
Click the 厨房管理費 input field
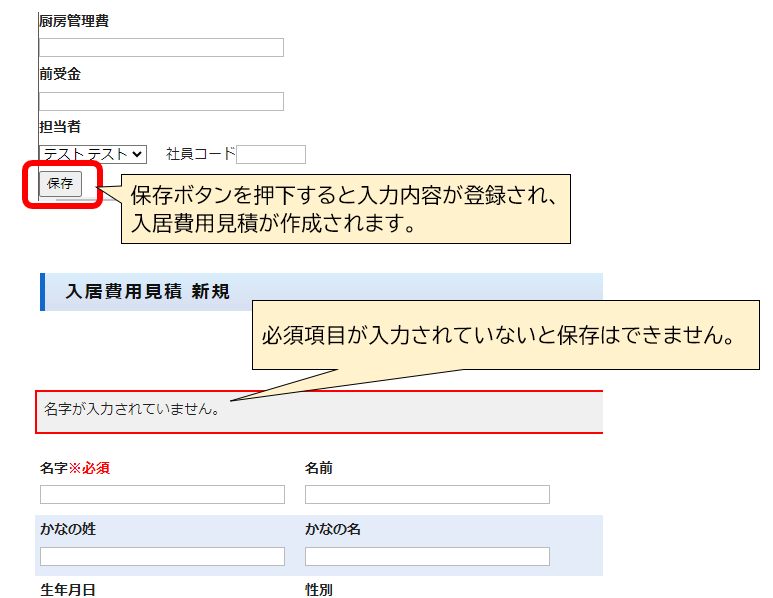click(161, 47)
